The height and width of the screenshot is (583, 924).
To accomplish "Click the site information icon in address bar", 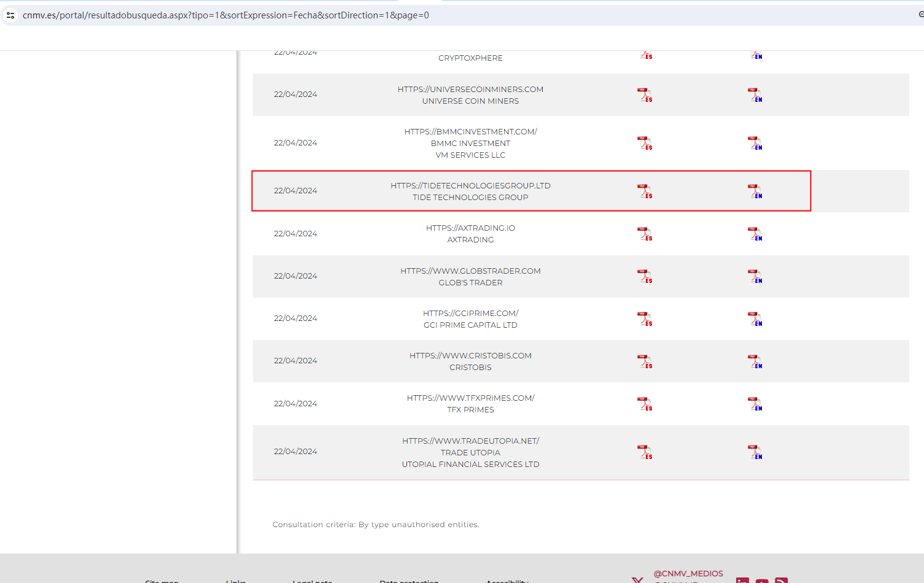I will point(10,15).
